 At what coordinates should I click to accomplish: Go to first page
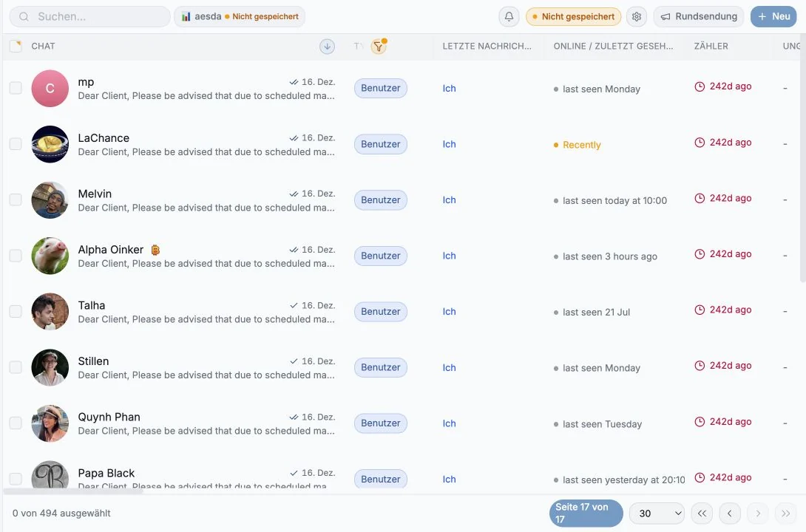tap(702, 513)
